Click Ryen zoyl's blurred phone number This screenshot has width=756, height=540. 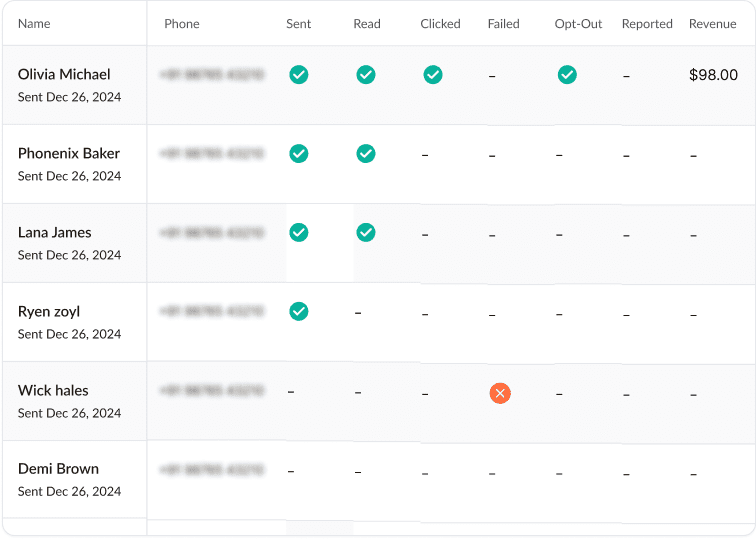pyautogui.click(x=212, y=311)
